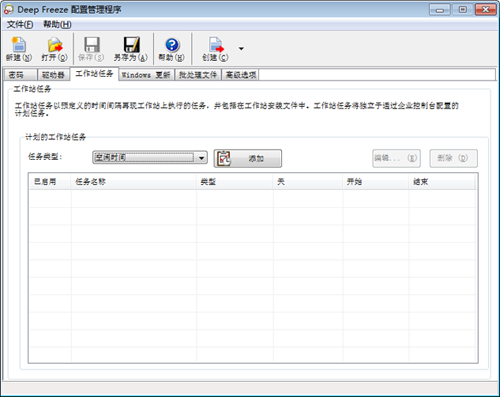Open the 批处理文件 tab

[198, 75]
